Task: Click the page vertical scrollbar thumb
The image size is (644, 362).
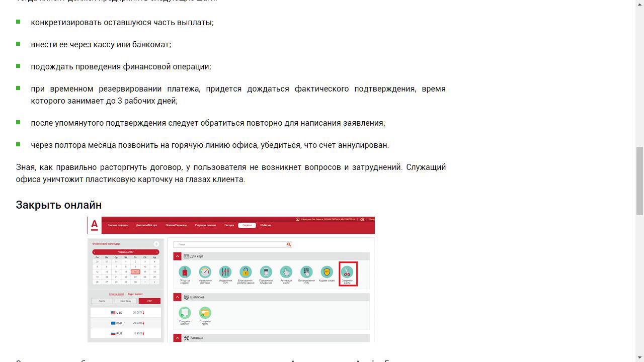Action: 639,181
